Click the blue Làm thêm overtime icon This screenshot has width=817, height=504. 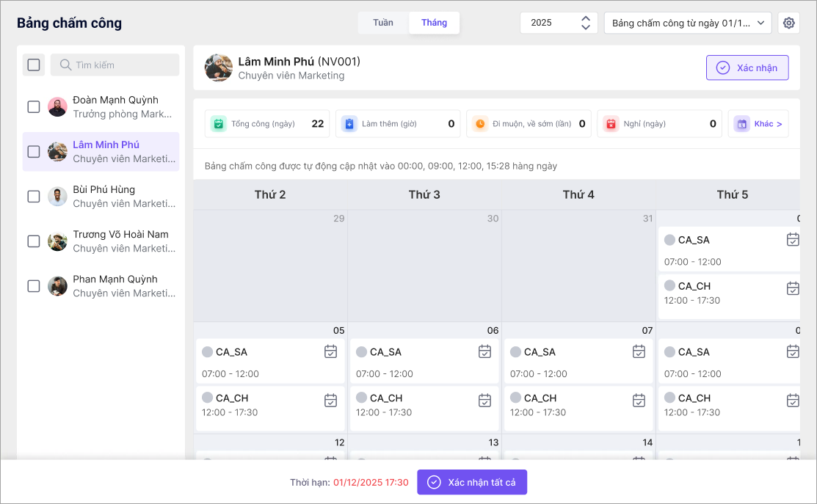(349, 124)
